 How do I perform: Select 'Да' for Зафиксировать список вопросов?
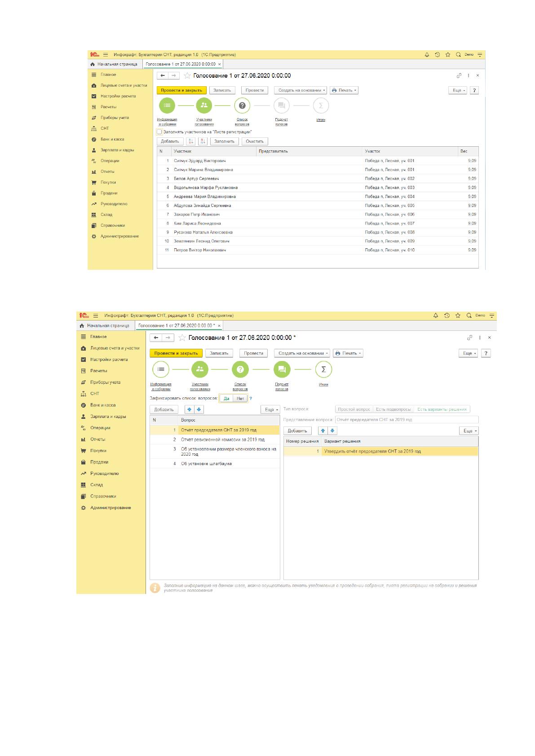pos(226,398)
